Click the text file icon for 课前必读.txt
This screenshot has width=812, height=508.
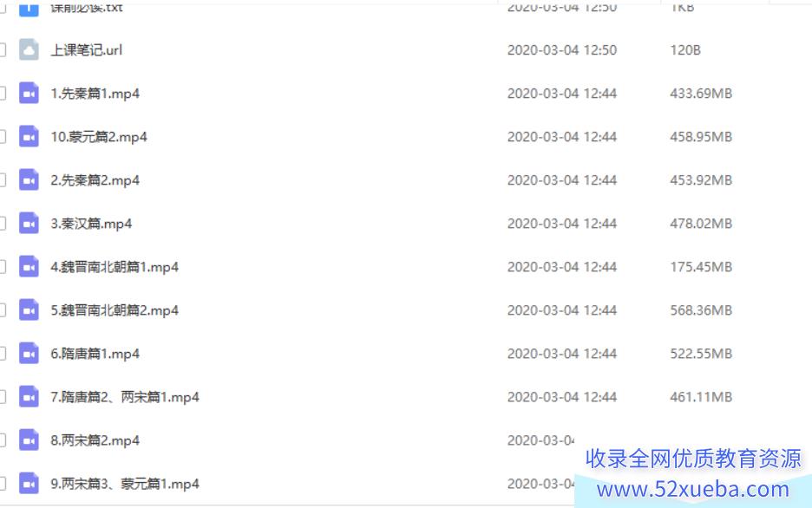[29, 9]
